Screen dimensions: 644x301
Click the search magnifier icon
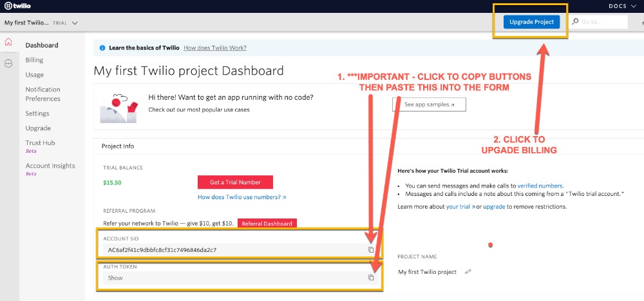575,21
